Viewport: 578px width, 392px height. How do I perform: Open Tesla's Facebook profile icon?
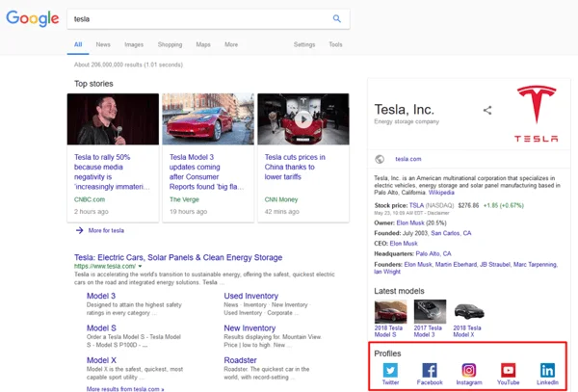pos(430,370)
